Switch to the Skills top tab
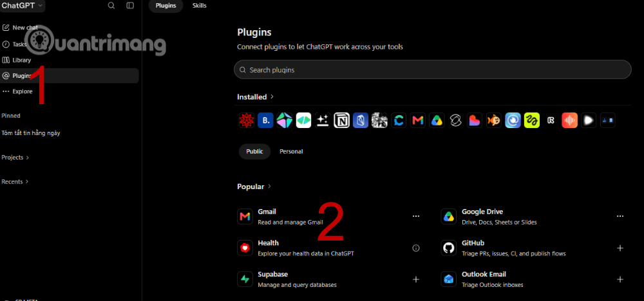The width and height of the screenshot is (644, 301). point(200,6)
